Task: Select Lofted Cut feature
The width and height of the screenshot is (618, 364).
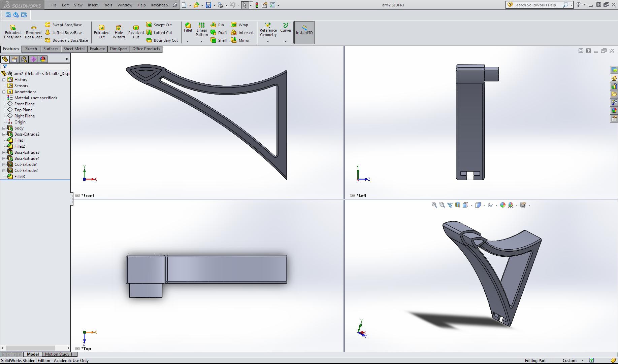Action: [159, 33]
